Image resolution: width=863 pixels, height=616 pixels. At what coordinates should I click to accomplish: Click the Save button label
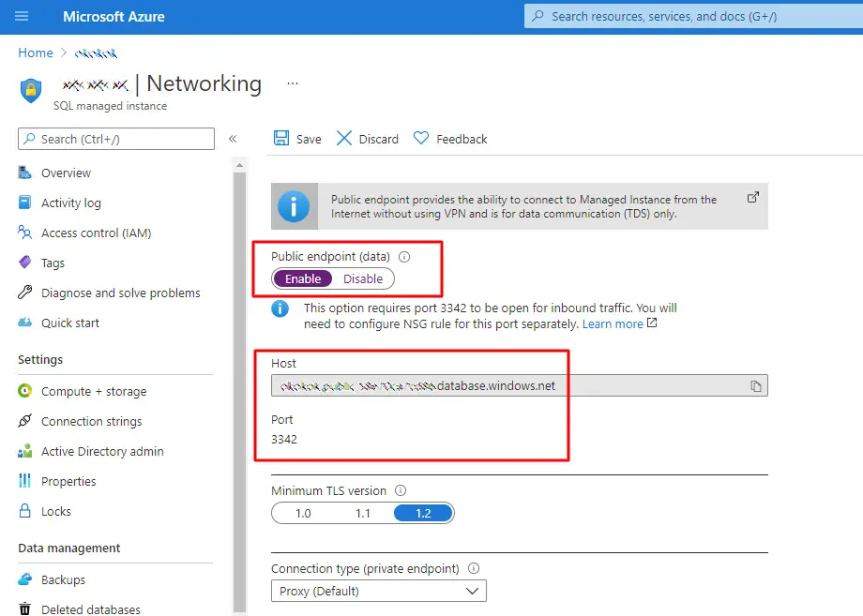(x=309, y=139)
